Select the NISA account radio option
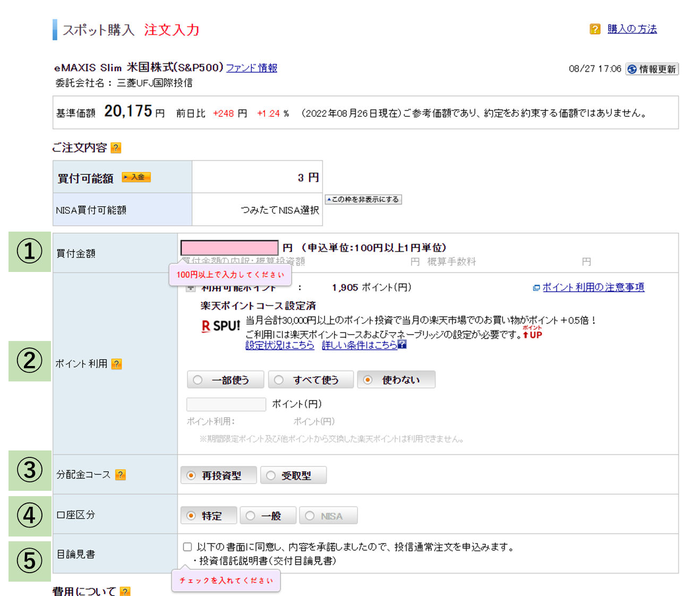Image resolution: width=700 pixels, height=596 pixels. click(328, 516)
